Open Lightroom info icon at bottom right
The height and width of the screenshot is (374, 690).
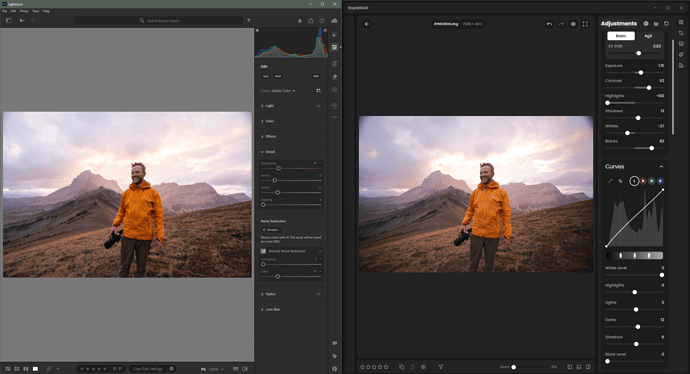334,369
